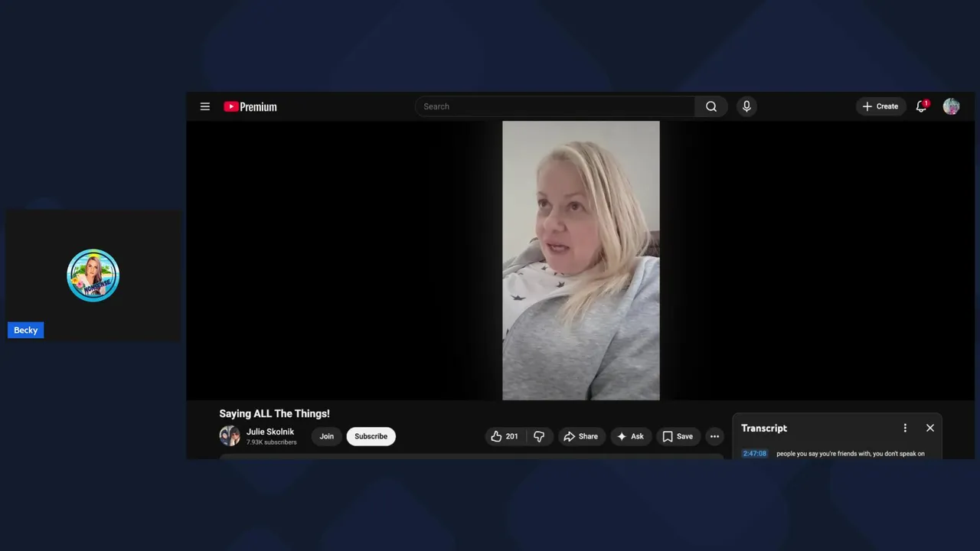Click Becky's profile avatar tile
The image size is (980, 551).
(x=93, y=275)
